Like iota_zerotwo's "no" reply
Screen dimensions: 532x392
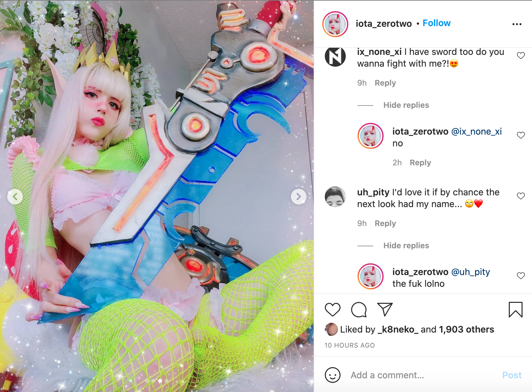coord(521,135)
